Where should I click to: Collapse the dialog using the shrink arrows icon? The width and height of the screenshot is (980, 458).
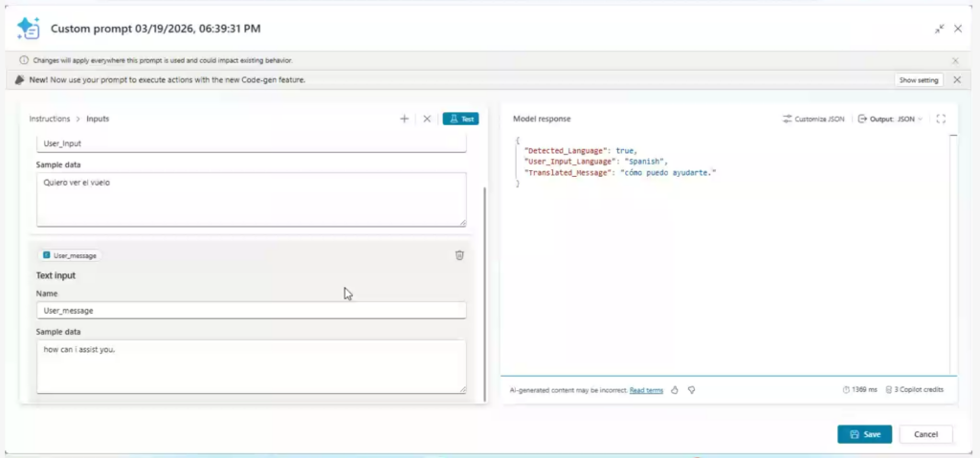(940, 29)
